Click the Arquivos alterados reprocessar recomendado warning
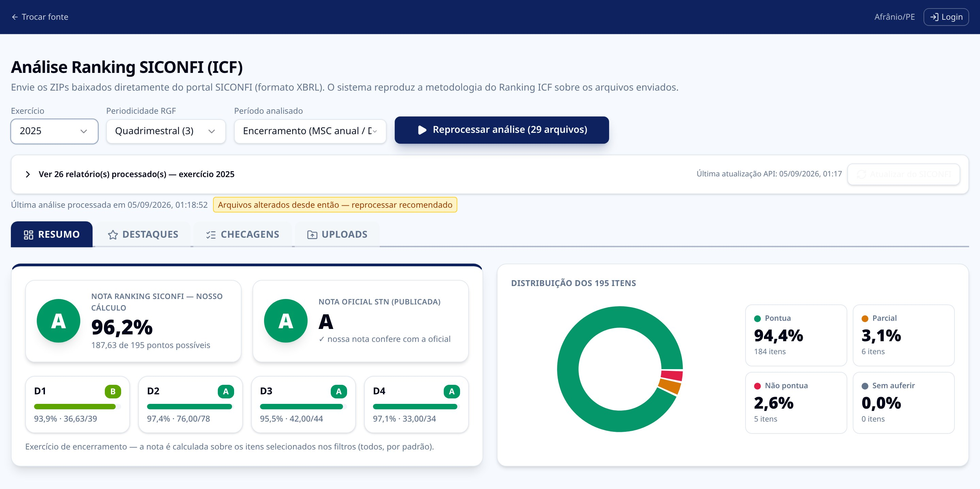This screenshot has height=489, width=980. point(335,205)
